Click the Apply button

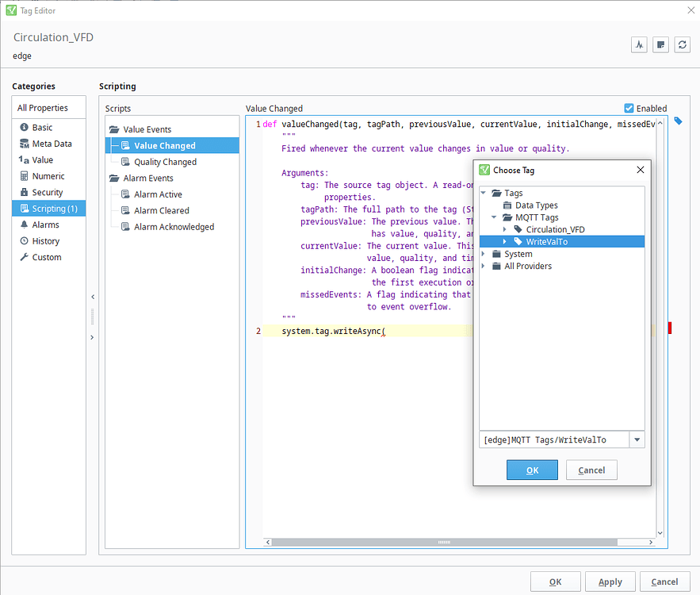[x=610, y=582]
